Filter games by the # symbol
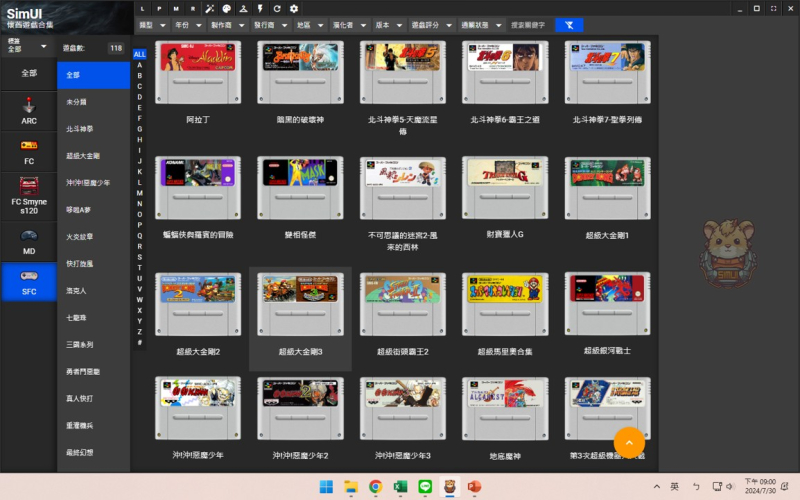 tap(139, 342)
